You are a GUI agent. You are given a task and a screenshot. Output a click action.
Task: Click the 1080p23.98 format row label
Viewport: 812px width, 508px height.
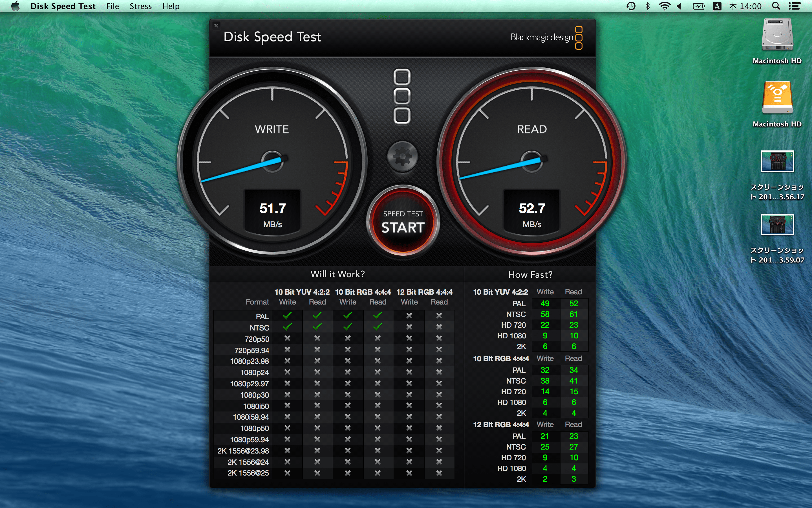249,361
